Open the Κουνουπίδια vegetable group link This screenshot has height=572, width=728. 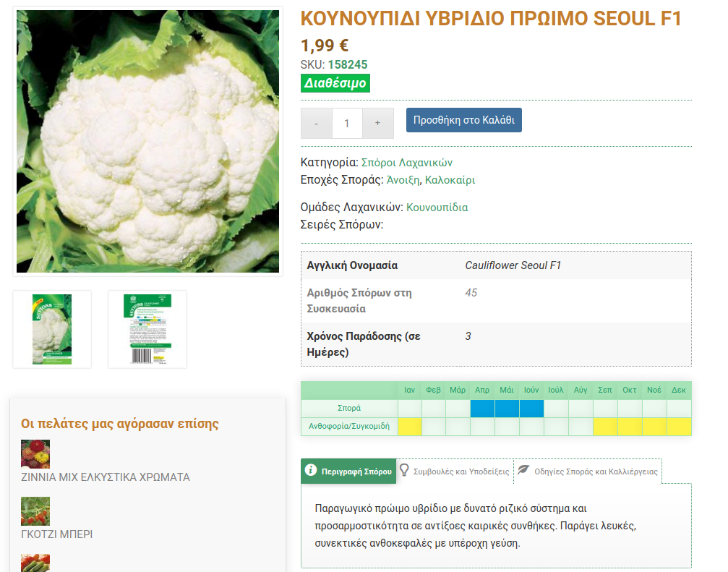(x=437, y=208)
